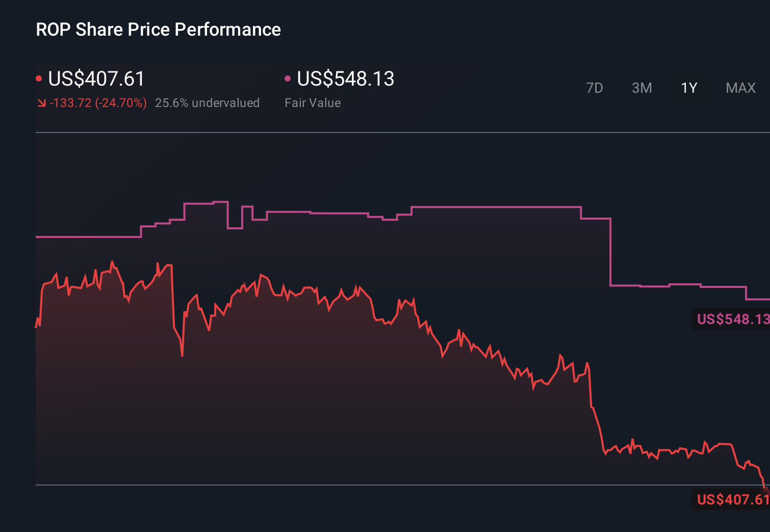Show the MAX price history
This screenshot has height=532, width=770.
pyautogui.click(x=740, y=88)
